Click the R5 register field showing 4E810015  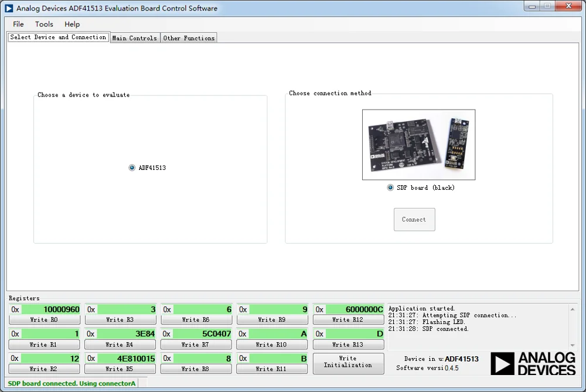click(x=127, y=359)
